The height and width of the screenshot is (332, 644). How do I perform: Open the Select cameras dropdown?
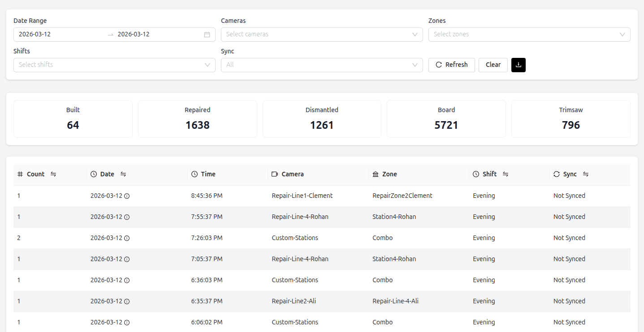[x=321, y=34]
